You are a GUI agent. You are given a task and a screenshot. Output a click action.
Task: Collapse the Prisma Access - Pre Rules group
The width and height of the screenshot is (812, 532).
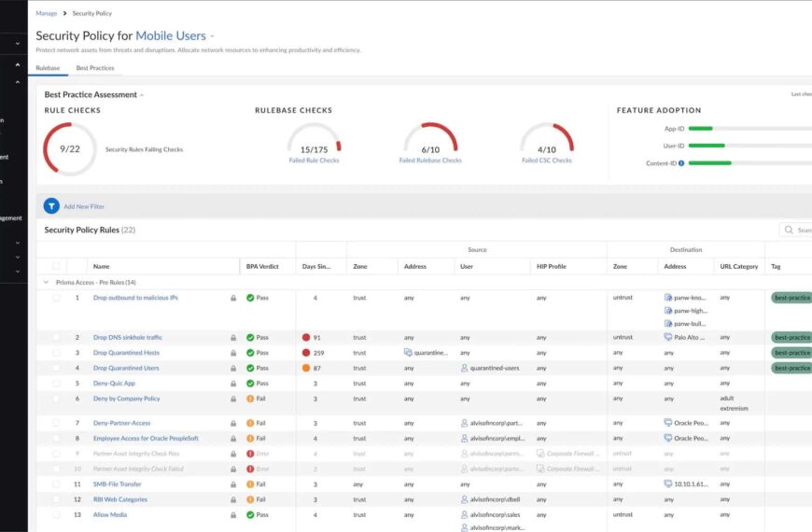coord(47,282)
